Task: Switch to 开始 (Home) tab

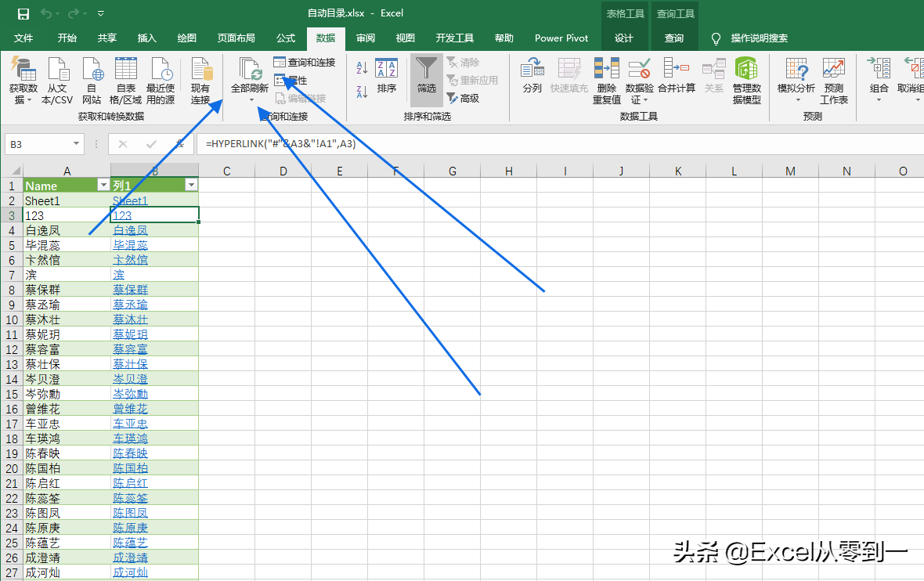Action: 67,38
